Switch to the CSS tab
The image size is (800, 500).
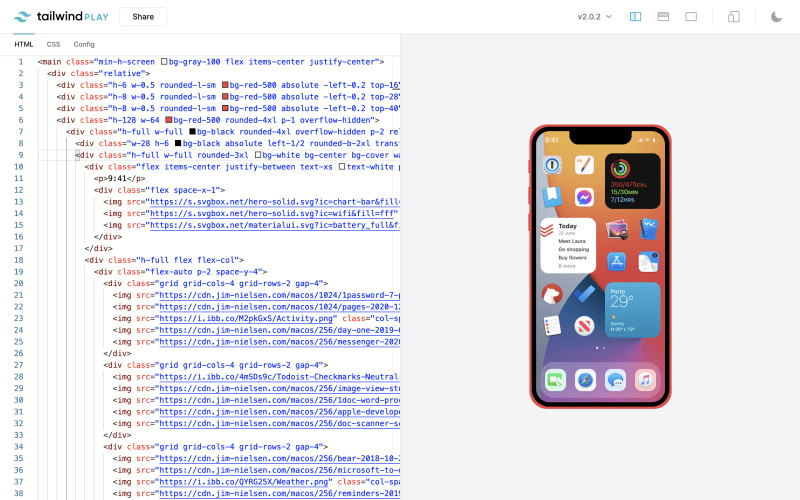click(x=53, y=44)
